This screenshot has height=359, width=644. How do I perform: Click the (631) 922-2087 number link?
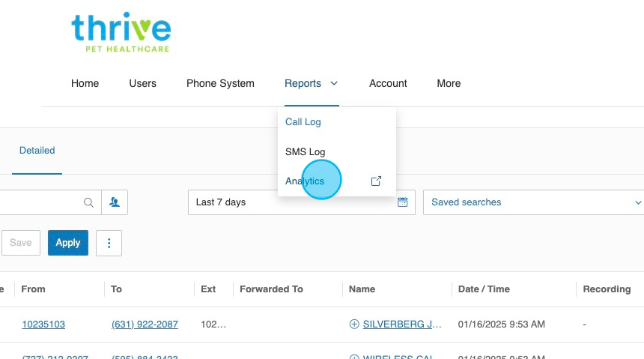click(x=145, y=325)
